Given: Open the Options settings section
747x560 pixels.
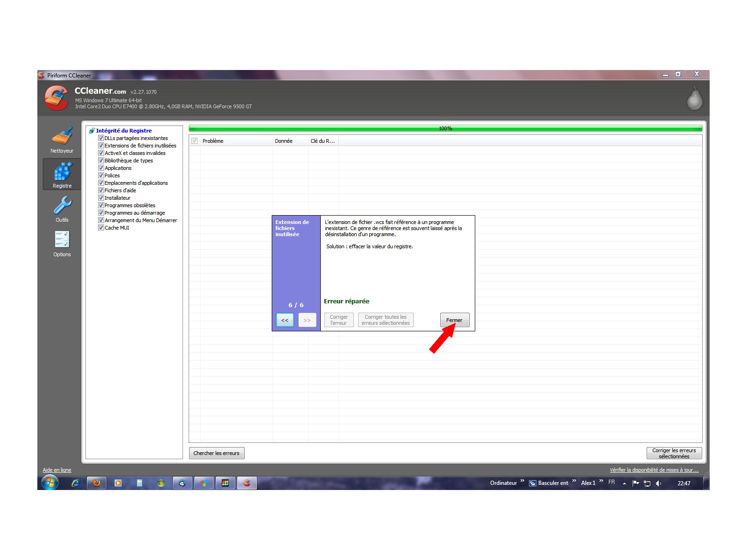Looking at the screenshot, I should 62,243.
